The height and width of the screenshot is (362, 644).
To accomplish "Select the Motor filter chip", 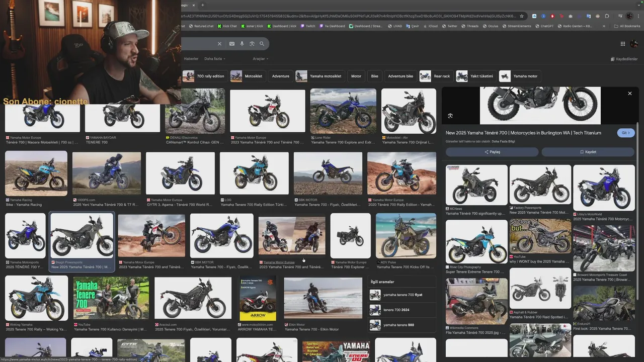I will 356,76.
